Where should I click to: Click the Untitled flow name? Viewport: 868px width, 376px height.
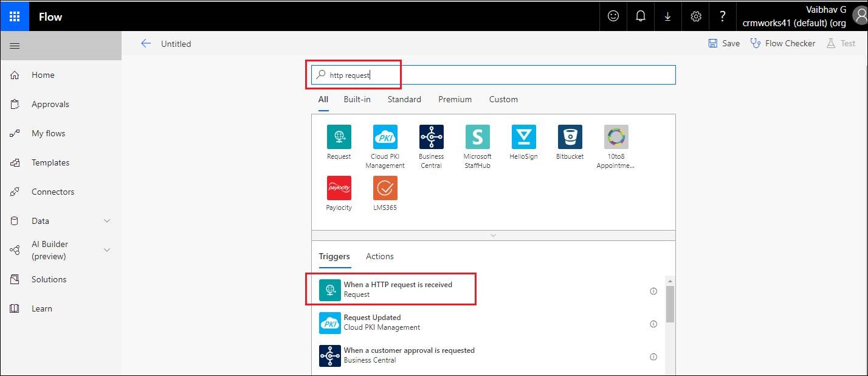click(x=176, y=44)
